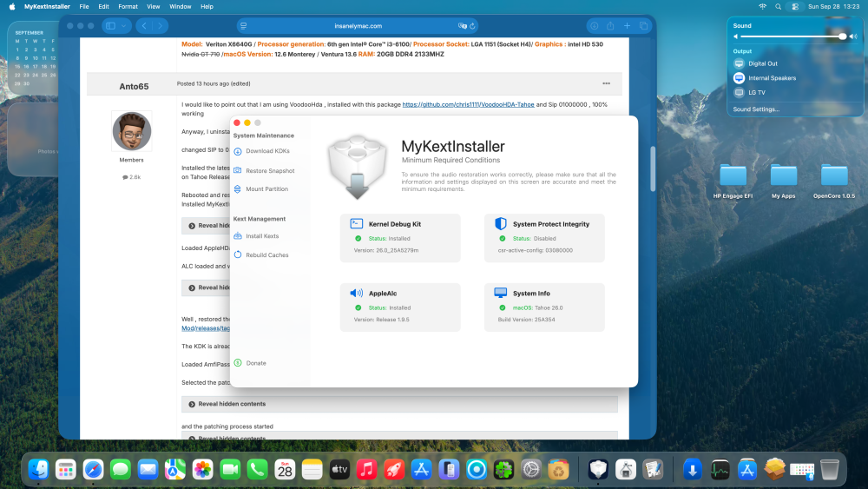This screenshot has height=489, width=868.
Task: Open Messages from the Dock
Action: pos(120,470)
